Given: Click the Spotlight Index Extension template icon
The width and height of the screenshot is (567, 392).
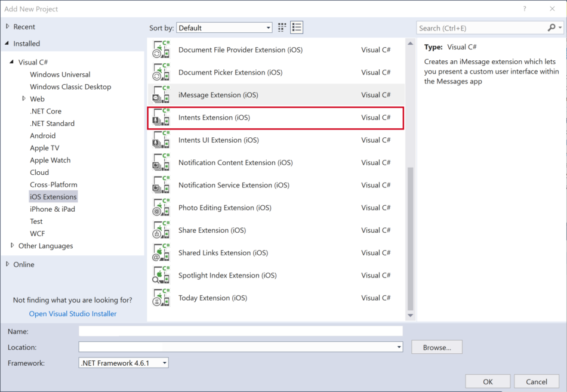Looking at the screenshot, I should 161,275.
